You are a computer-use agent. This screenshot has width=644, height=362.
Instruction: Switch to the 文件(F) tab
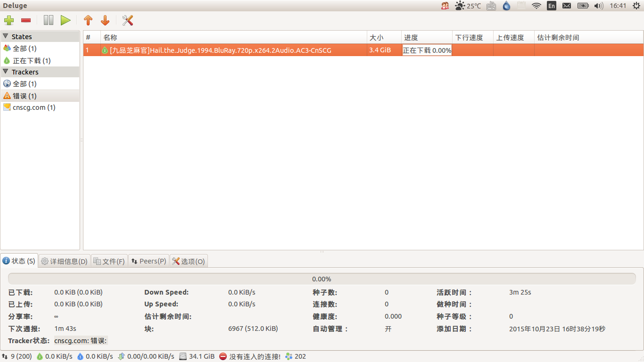pyautogui.click(x=109, y=261)
